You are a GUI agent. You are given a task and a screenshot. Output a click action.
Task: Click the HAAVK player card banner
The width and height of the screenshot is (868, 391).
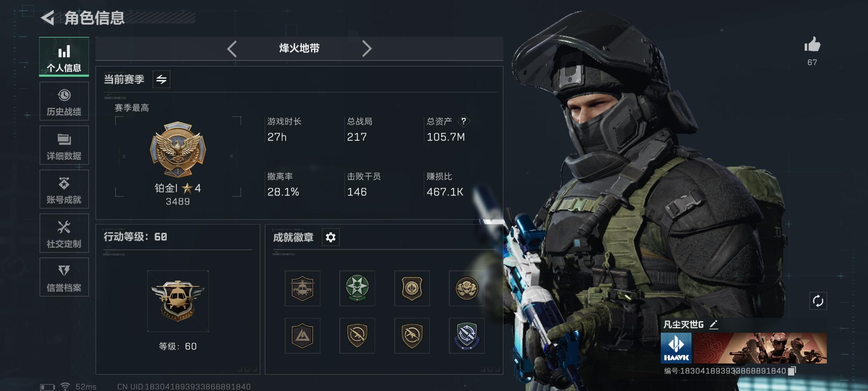pyautogui.click(x=744, y=348)
